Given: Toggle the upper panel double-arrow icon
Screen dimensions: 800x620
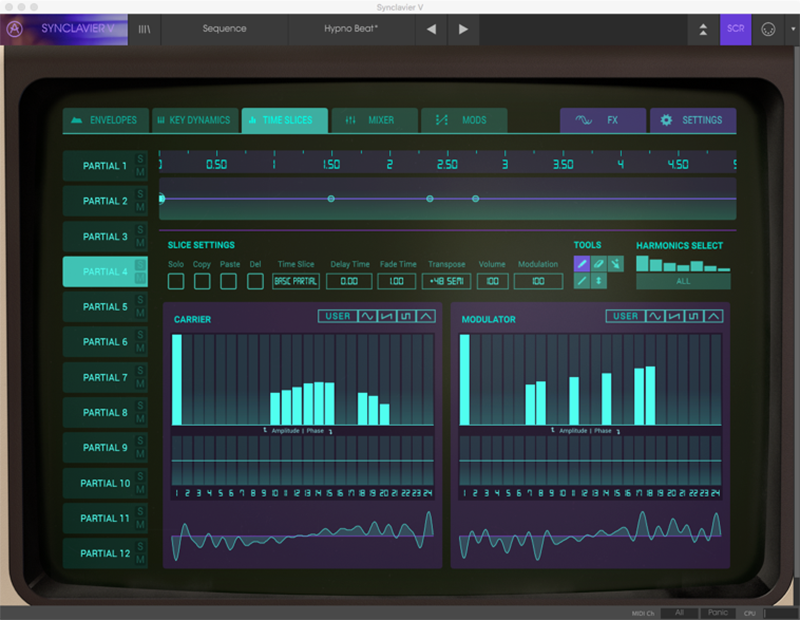Looking at the screenshot, I should (x=703, y=30).
